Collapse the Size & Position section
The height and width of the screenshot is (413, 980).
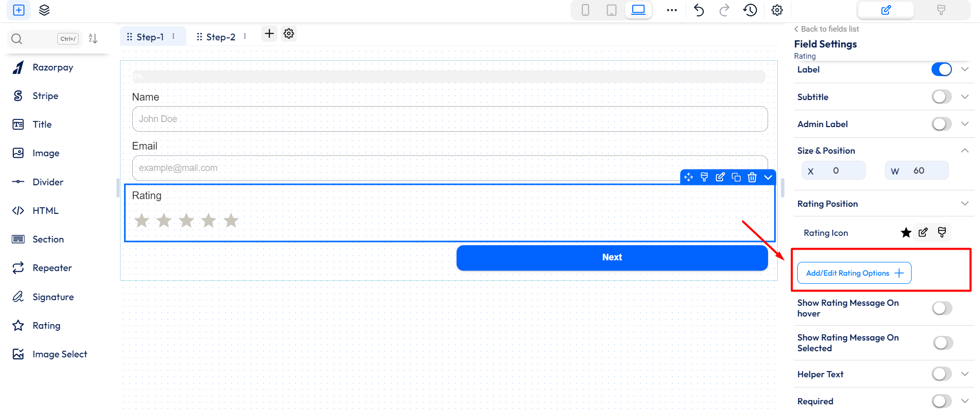pyautogui.click(x=965, y=151)
